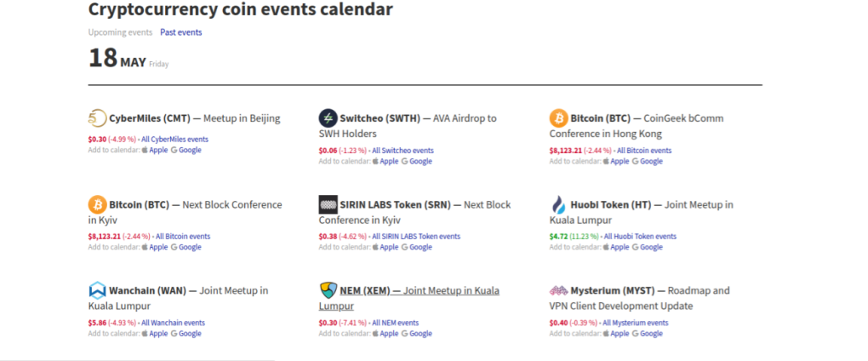Click the CyberMiles coin logo icon
868x361 pixels.
[x=97, y=118]
